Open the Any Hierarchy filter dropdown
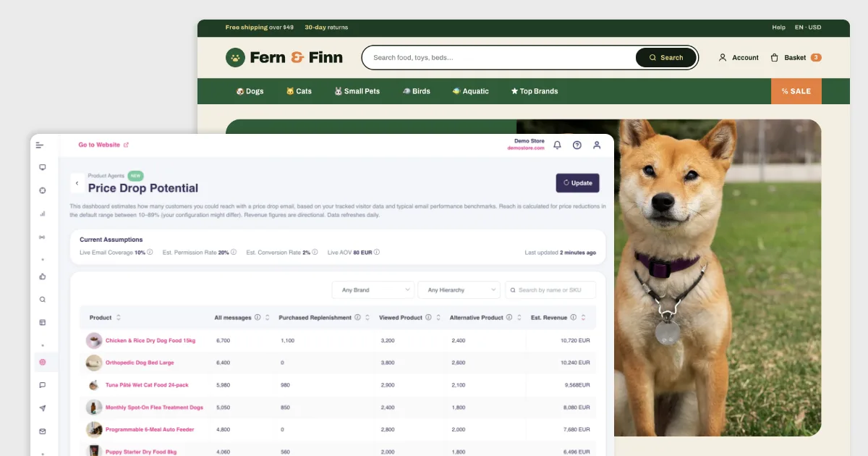The width and height of the screenshot is (868, 456). [459, 290]
